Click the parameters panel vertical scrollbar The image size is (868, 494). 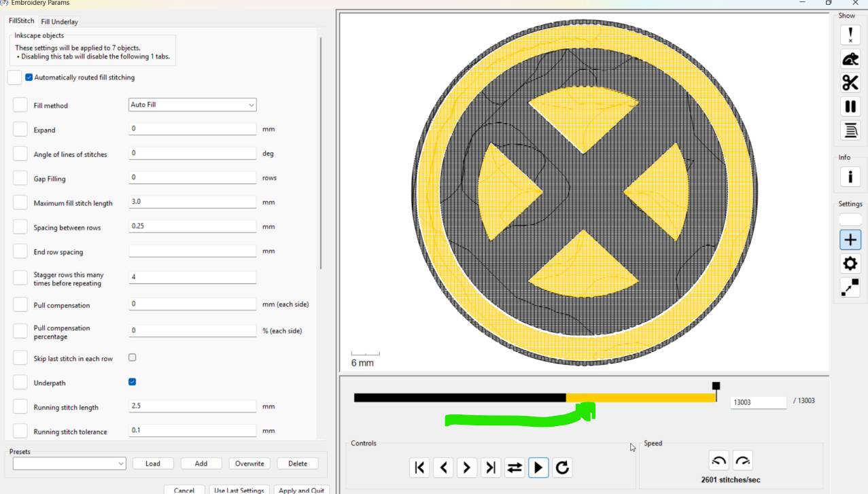click(x=321, y=153)
